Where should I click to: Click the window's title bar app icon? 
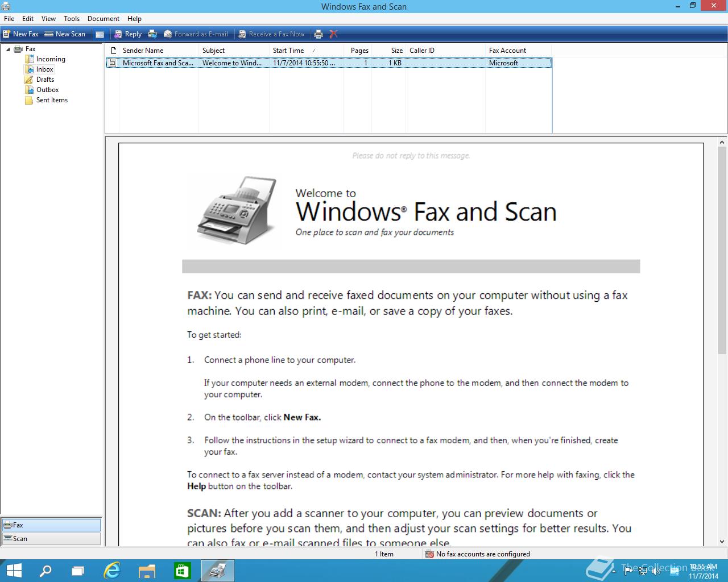point(6,6)
